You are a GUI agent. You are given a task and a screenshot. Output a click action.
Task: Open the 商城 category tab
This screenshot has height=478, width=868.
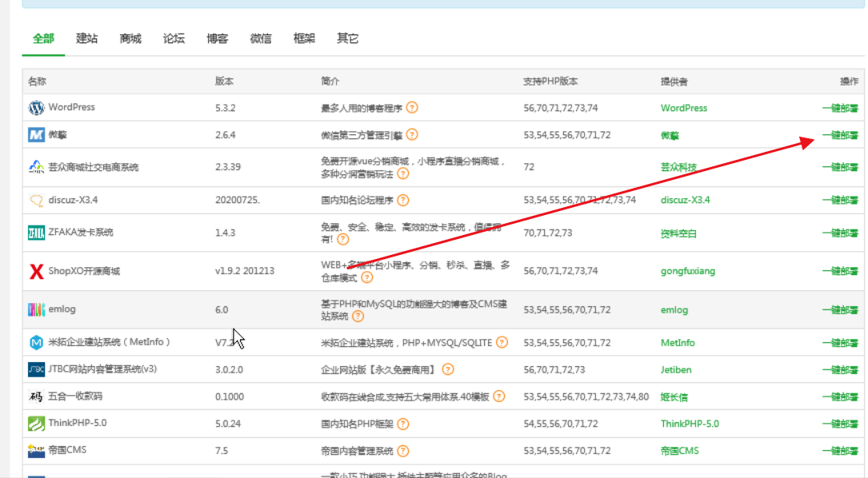pos(130,38)
